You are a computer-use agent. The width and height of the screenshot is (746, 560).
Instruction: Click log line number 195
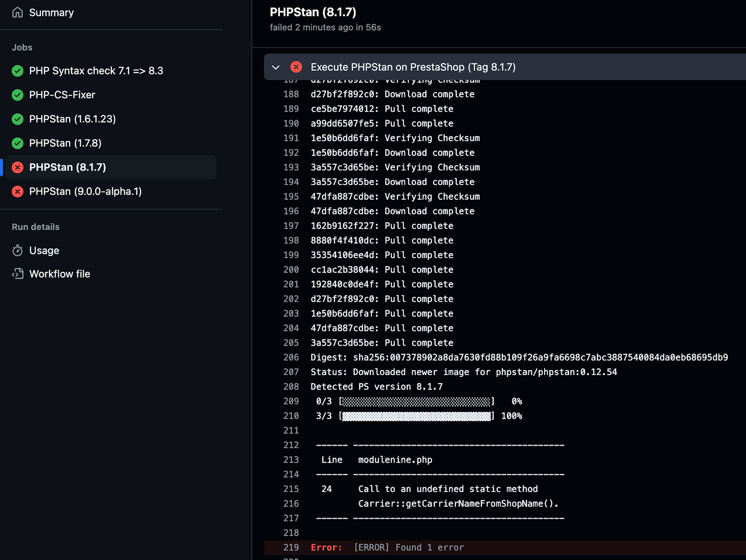point(291,197)
